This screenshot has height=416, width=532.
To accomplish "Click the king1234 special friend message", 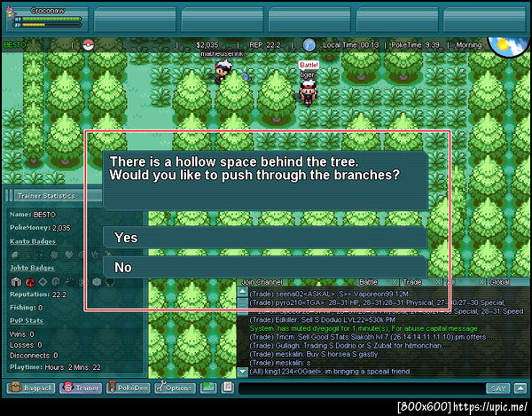I will [330, 372].
